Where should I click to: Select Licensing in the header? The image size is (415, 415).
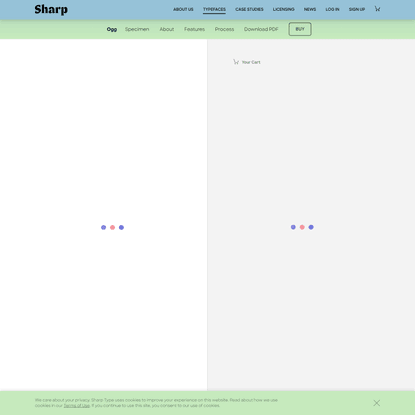tap(284, 9)
